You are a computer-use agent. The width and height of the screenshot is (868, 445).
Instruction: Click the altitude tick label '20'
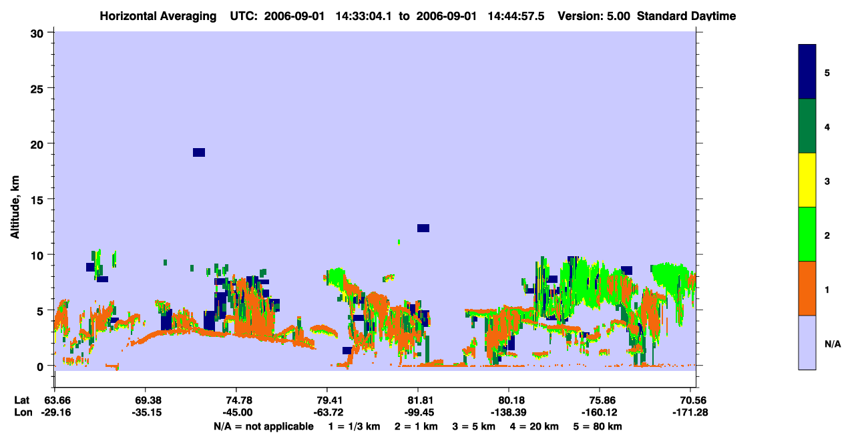click(39, 143)
